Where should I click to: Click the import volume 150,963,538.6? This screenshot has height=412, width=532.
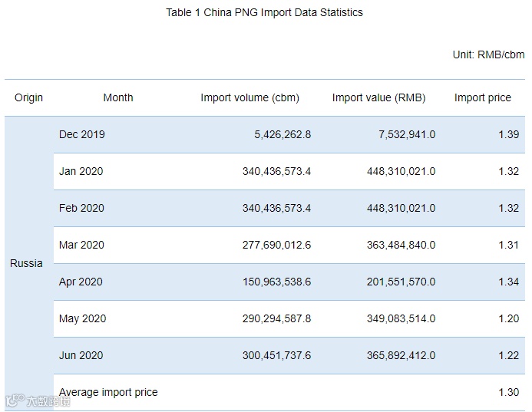click(x=276, y=282)
